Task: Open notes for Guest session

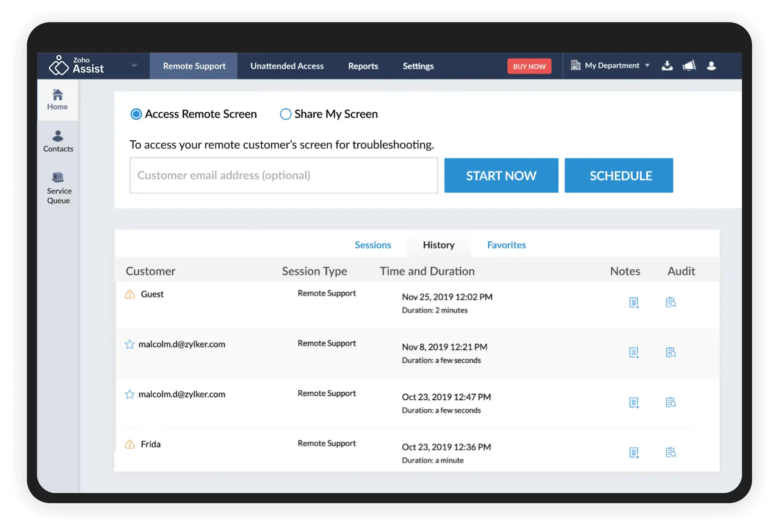Action: click(634, 302)
